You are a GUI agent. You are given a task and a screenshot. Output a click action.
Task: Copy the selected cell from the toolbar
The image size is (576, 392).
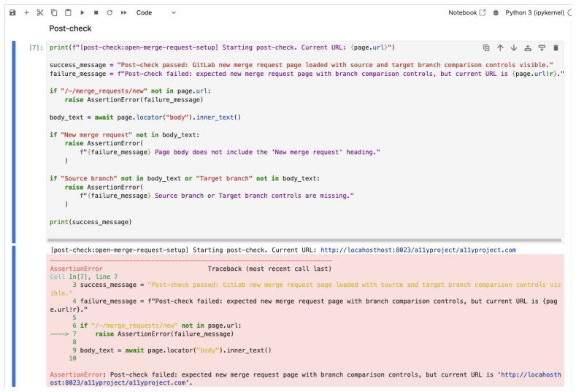tap(54, 12)
